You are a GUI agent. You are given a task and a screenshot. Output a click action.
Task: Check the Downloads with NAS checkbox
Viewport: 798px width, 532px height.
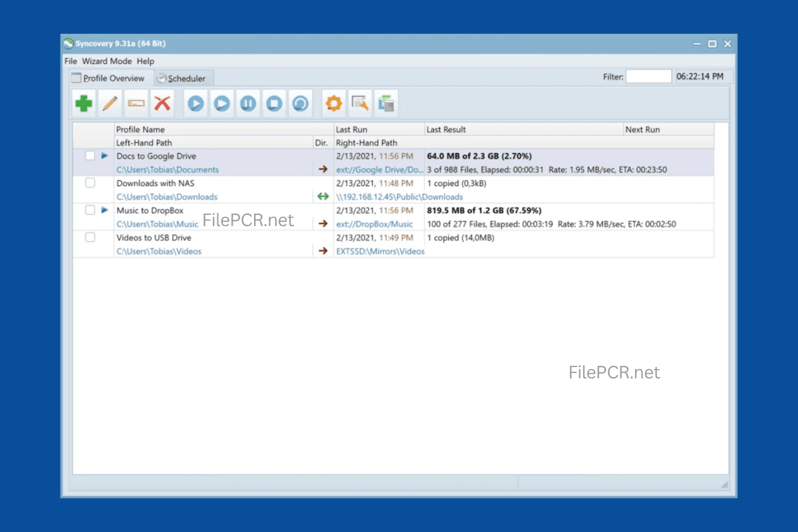90,183
